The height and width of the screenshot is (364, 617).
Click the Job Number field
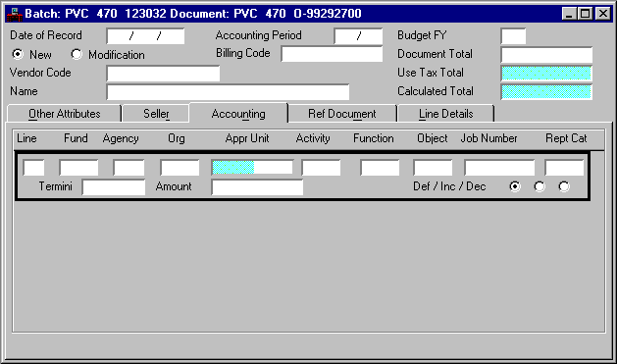pos(499,168)
